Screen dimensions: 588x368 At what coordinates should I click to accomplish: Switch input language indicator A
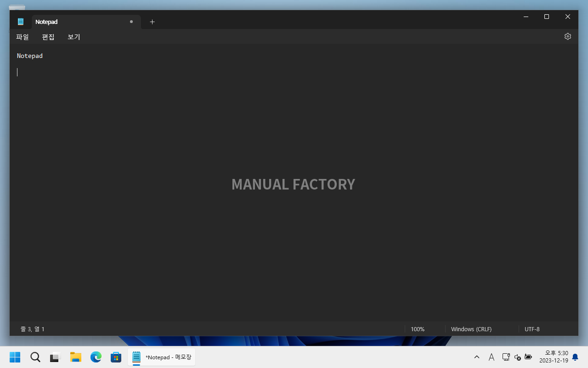coord(491,357)
